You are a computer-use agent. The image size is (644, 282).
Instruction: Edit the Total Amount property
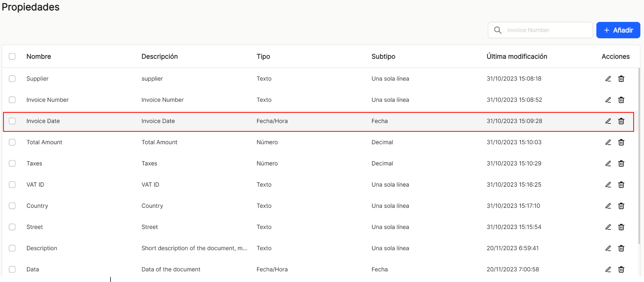tap(608, 142)
